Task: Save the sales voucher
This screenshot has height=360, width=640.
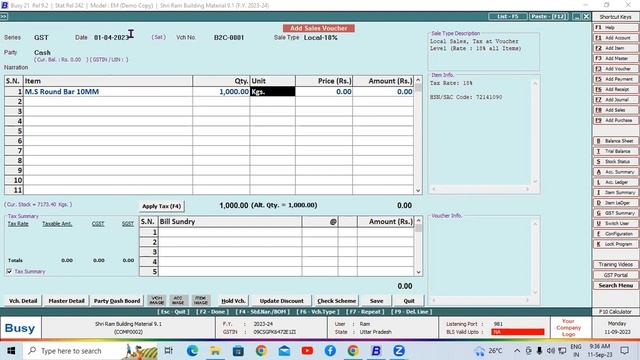Action: coord(376,301)
